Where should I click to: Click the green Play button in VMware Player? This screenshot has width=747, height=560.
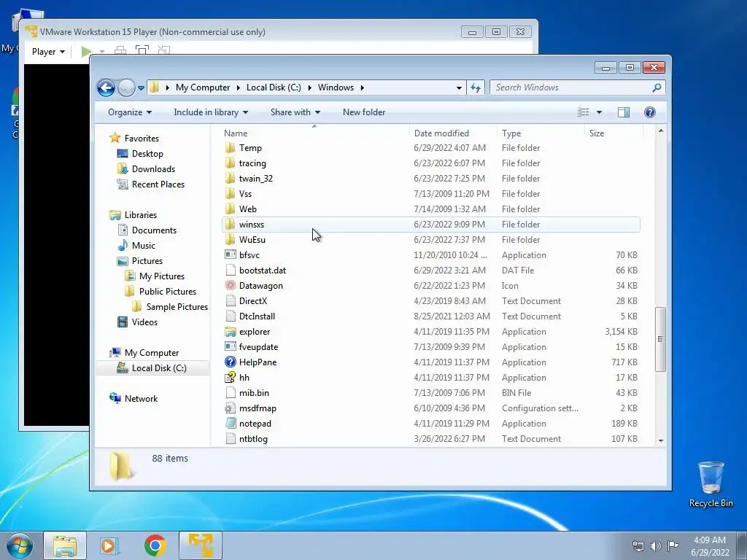tap(86, 52)
